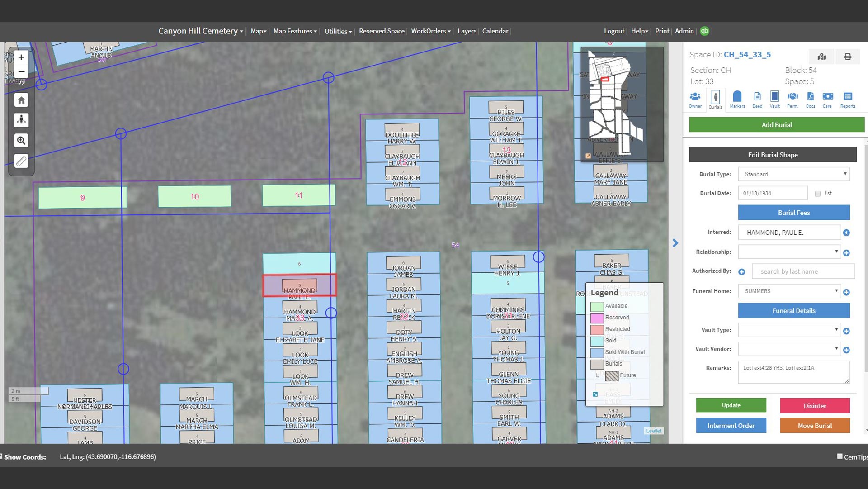Open the Help menu
The height and width of the screenshot is (489, 868).
pyautogui.click(x=640, y=31)
